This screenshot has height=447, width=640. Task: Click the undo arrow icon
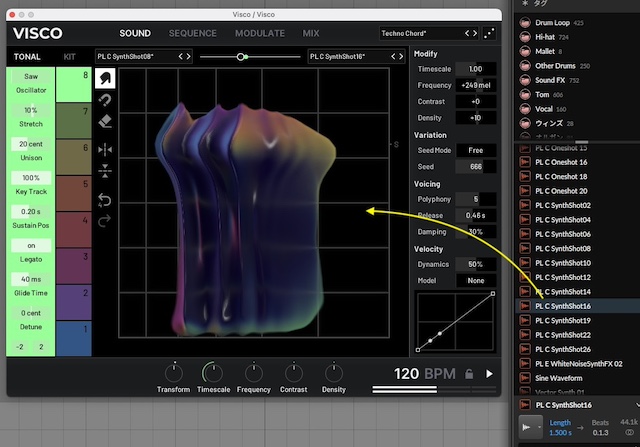106,199
